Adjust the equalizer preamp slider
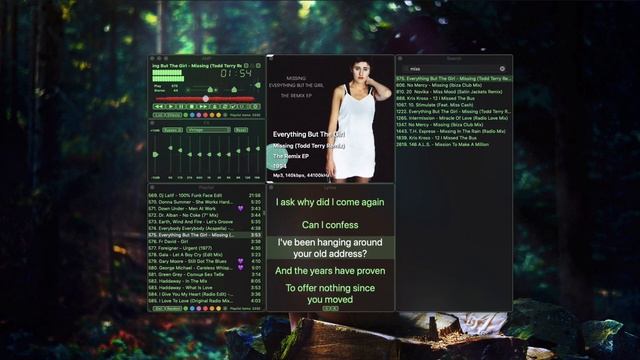The height and width of the screenshot is (360, 640). (155, 154)
